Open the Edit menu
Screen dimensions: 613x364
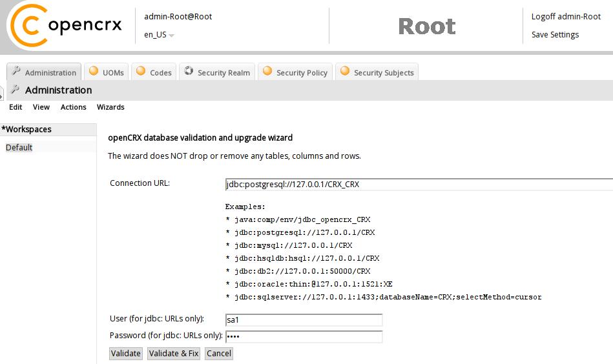pos(16,107)
